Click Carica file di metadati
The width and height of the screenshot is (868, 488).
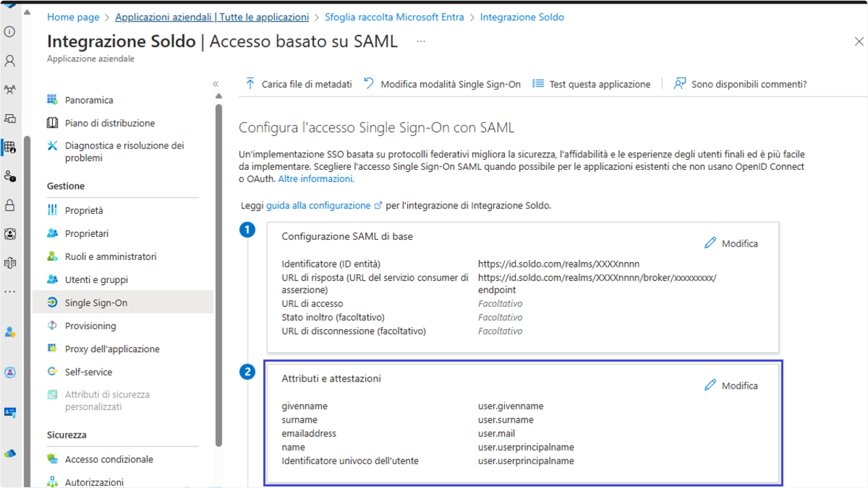pos(299,84)
